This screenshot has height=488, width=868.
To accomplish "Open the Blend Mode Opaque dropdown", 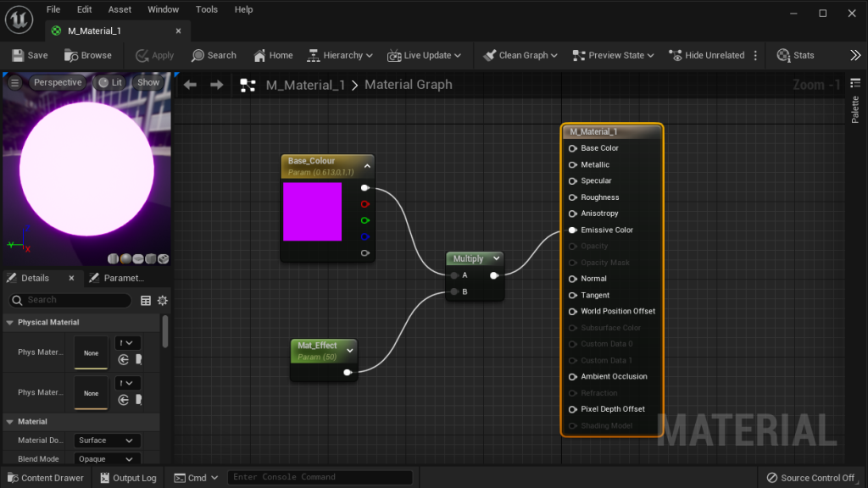I will pos(107,459).
